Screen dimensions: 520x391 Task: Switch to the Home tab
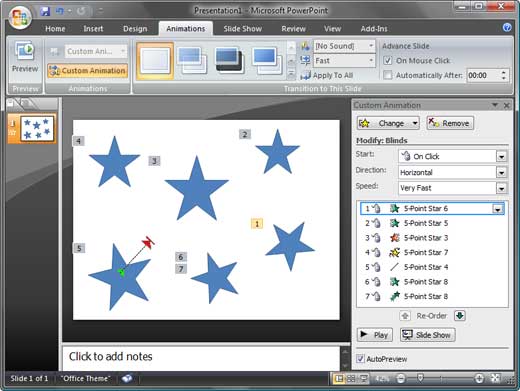(x=55, y=29)
